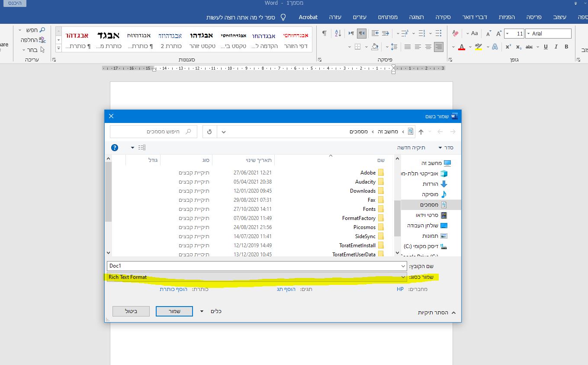Click the red font color button
The height and width of the screenshot is (365, 588).
pos(462,47)
